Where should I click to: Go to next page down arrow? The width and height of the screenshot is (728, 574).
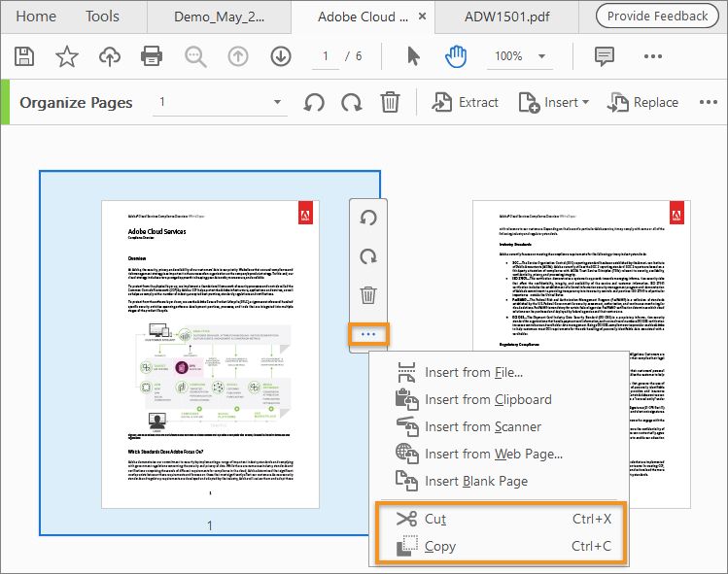[x=281, y=56]
